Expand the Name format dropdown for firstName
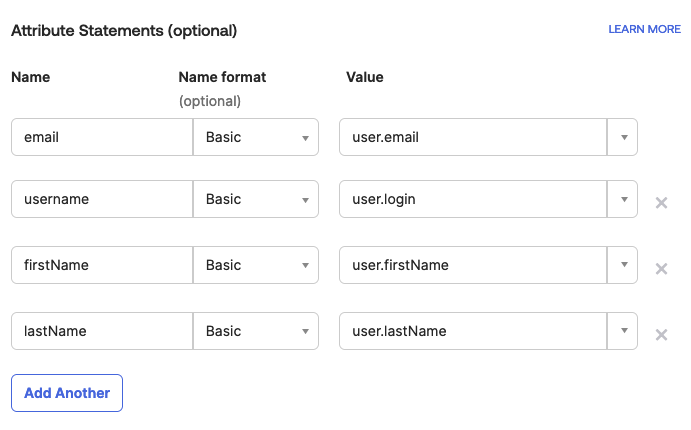 (x=256, y=265)
